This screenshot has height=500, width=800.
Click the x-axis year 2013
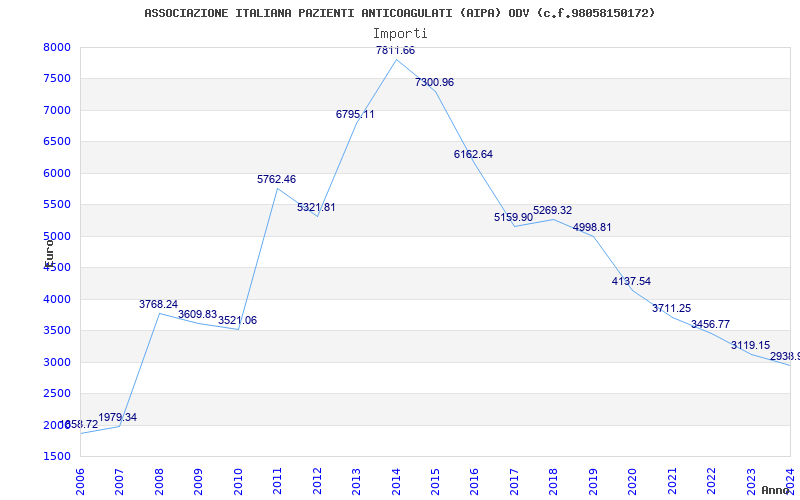pos(356,481)
